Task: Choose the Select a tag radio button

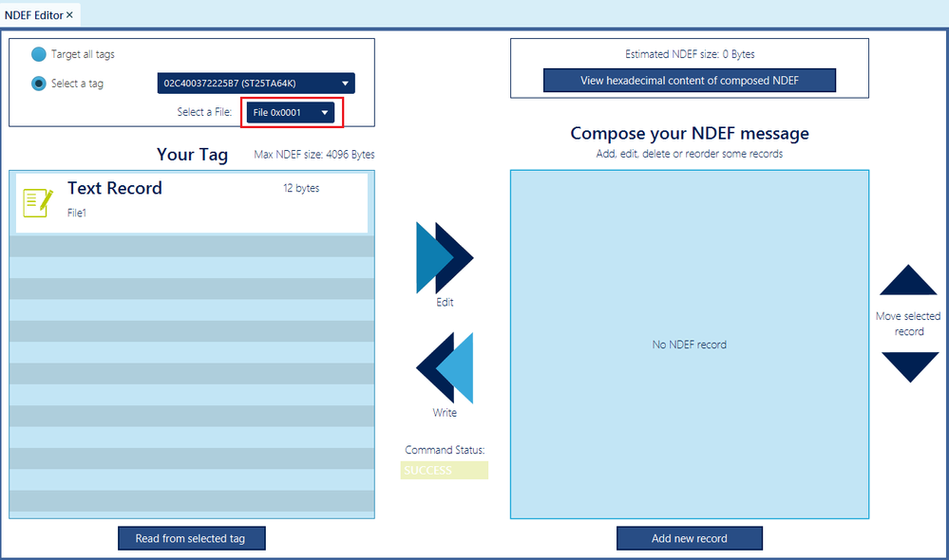Action: coord(39,84)
